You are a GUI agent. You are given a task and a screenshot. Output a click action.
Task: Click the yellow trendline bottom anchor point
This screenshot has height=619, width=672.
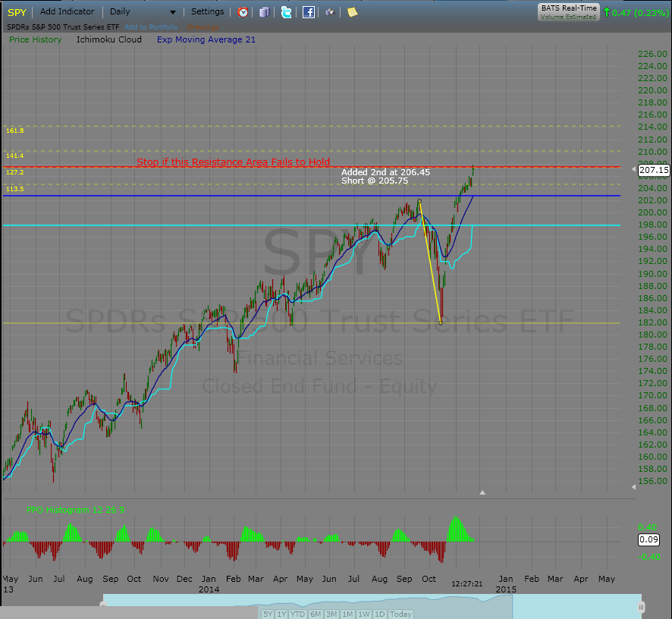pos(441,323)
